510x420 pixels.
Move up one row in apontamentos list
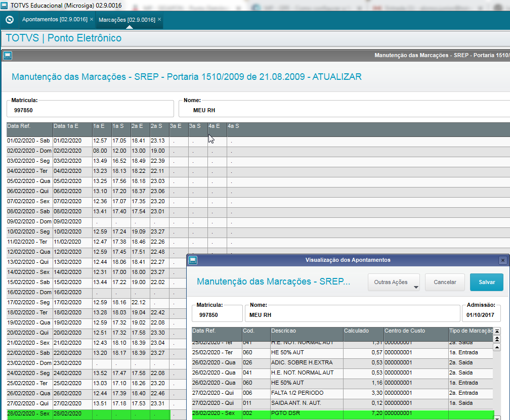(x=497, y=347)
